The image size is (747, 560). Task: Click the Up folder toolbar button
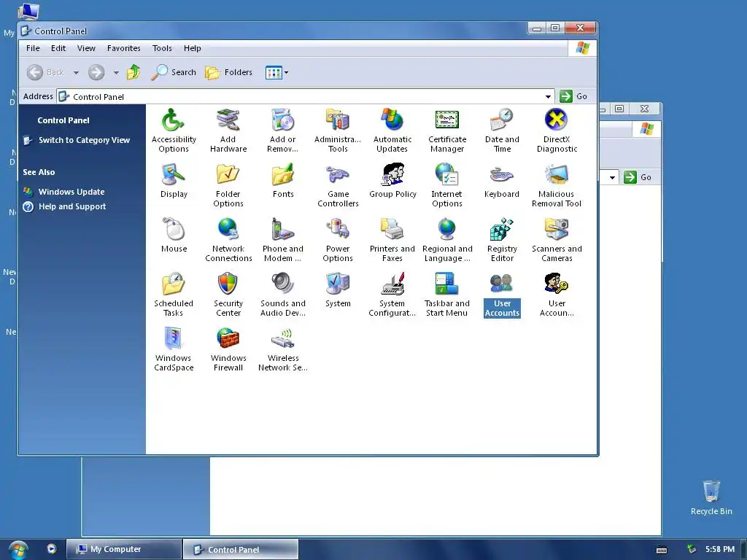[133, 72]
